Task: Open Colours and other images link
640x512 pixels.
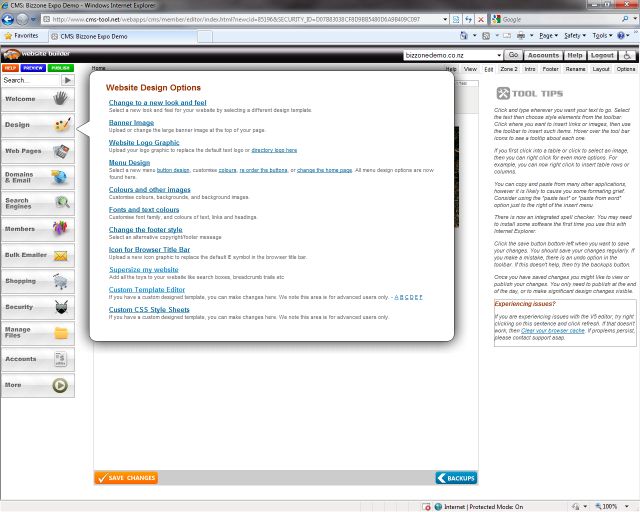Action: click(149, 189)
